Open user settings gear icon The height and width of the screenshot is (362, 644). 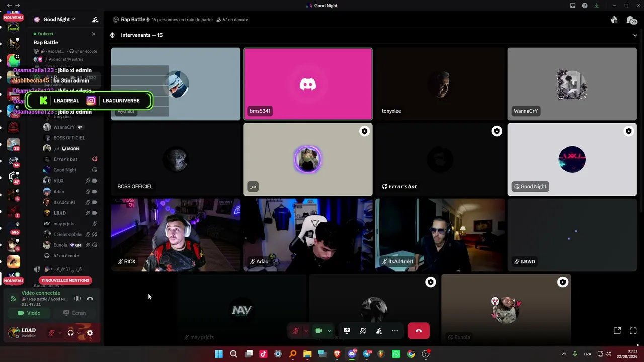click(x=90, y=333)
